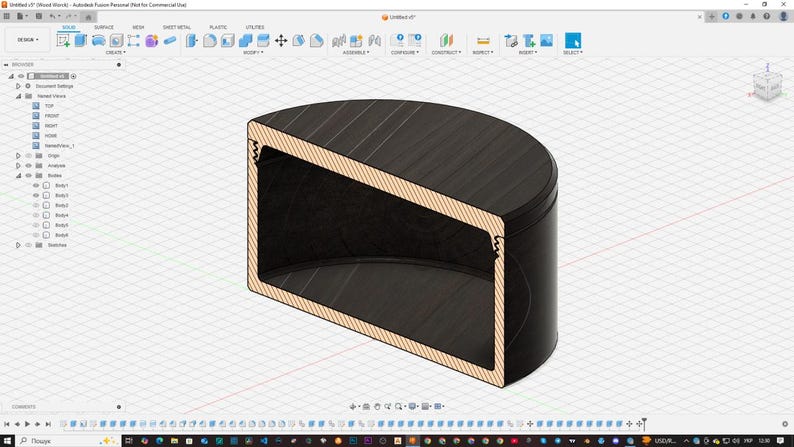Expand the Origin folder

pyautogui.click(x=18, y=155)
